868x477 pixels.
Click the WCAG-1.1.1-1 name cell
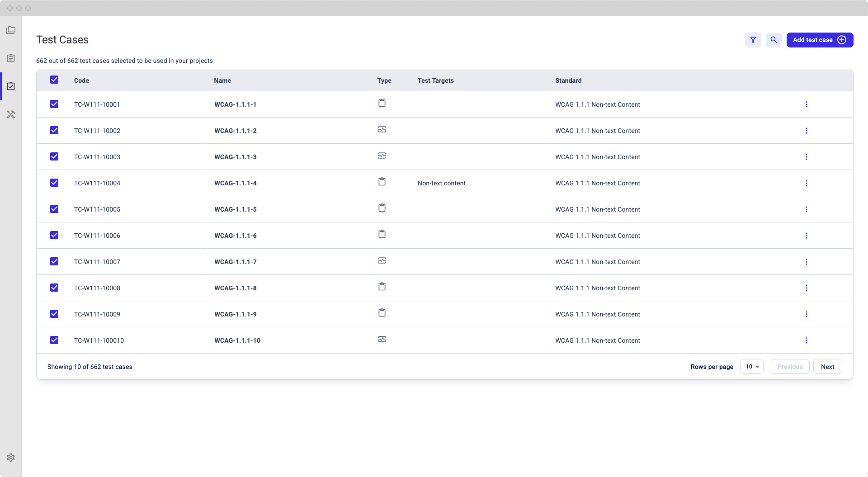[x=235, y=104]
